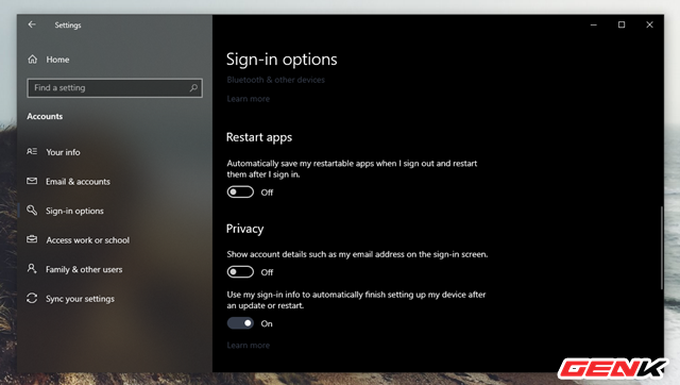Click the Sync your settings arrows icon

point(32,298)
